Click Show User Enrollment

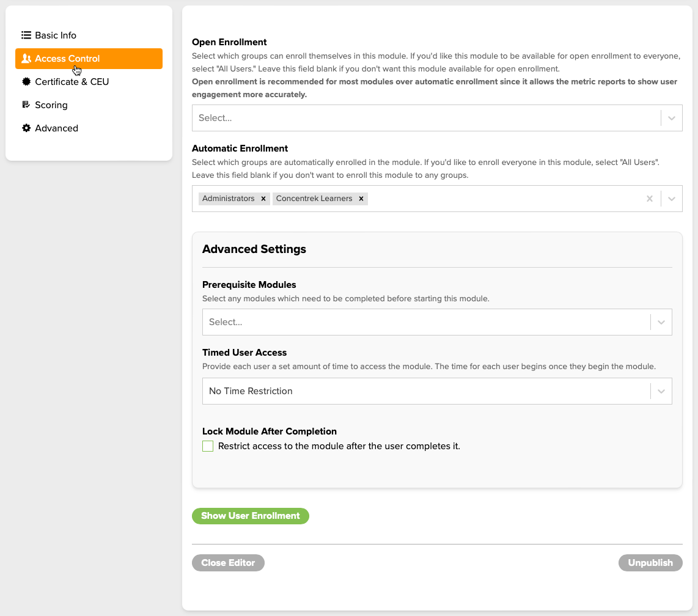tap(250, 516)
